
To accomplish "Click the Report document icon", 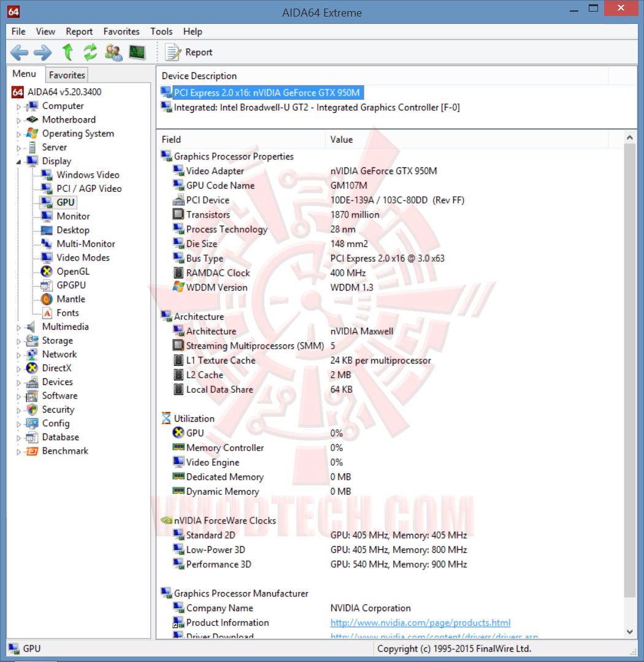I will (x=172, y=52).
